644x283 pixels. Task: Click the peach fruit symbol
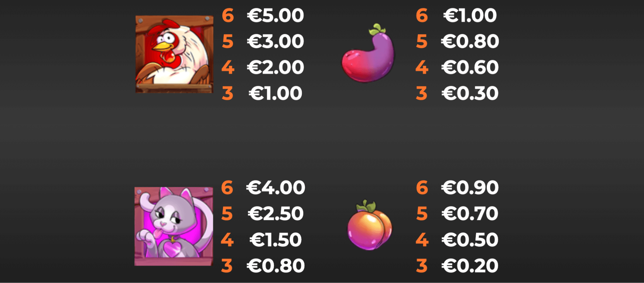[x=370, y=225]
